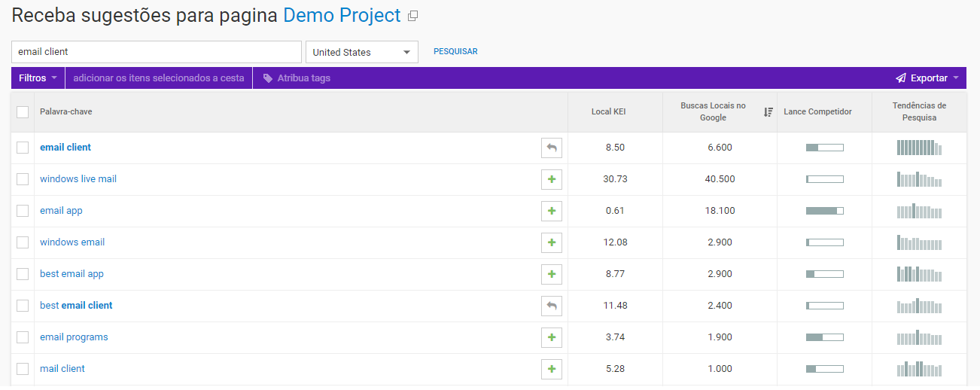
Task: Check the email app row checkbox
Action: (x=23, y=211)
